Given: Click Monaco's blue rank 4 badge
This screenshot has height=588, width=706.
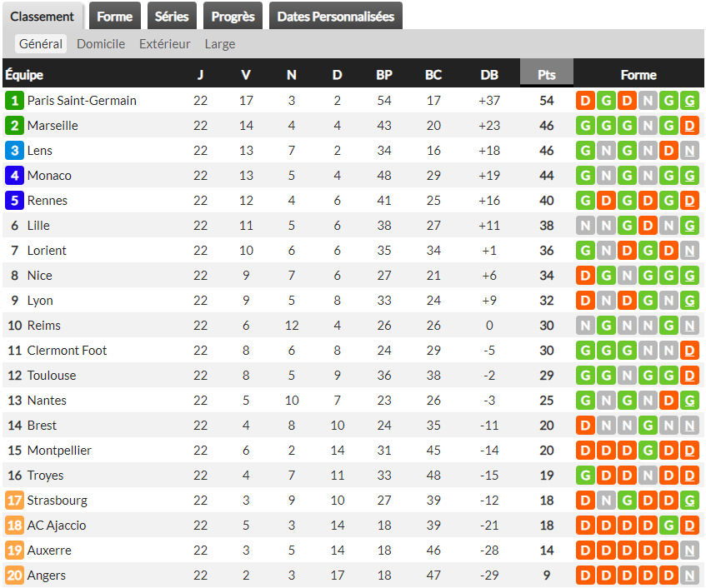Looking at the screenshot, I should (x=14, y=176).
